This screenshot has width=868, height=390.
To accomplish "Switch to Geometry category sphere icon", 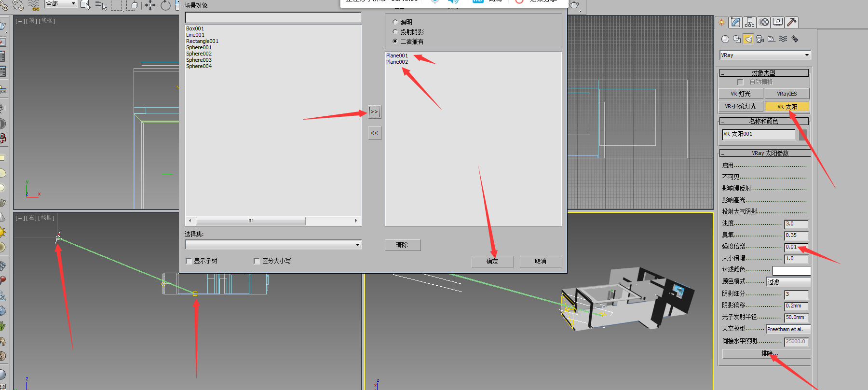I will tap(725, 39).
